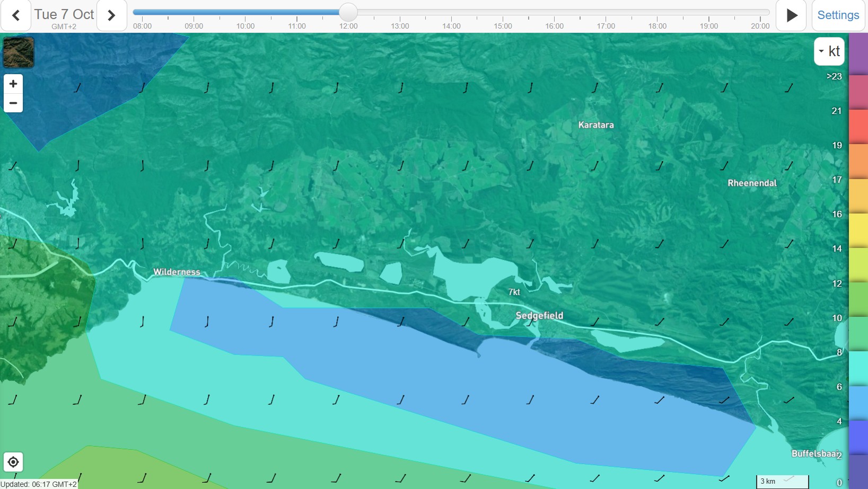The image size is (868, 489).
Task: Go to the next day arrow
Action: (x=111, y=15)
